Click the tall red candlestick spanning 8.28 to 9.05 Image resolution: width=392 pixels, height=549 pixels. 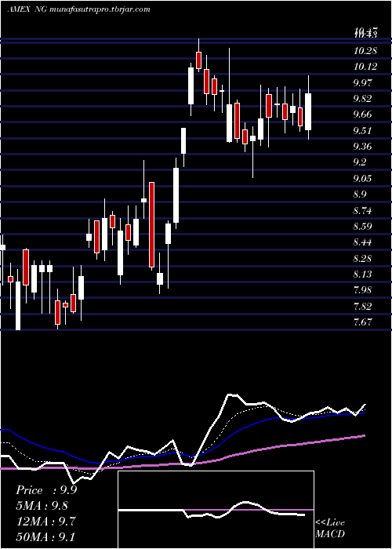[x=151, y=225]
